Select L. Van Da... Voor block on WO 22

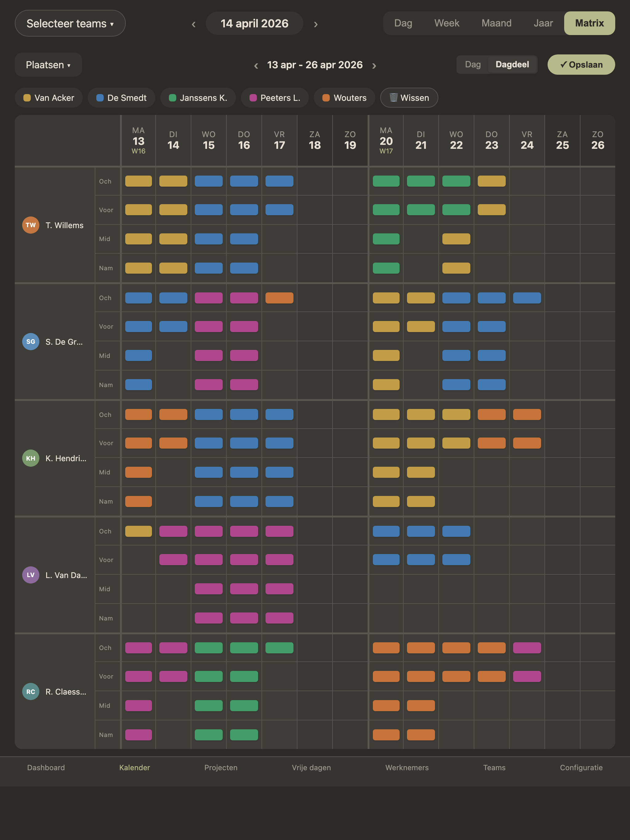(457, 560)
